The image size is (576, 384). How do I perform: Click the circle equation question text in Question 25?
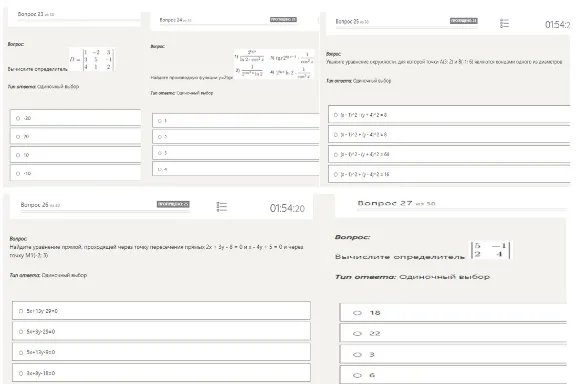pos(444,62)
